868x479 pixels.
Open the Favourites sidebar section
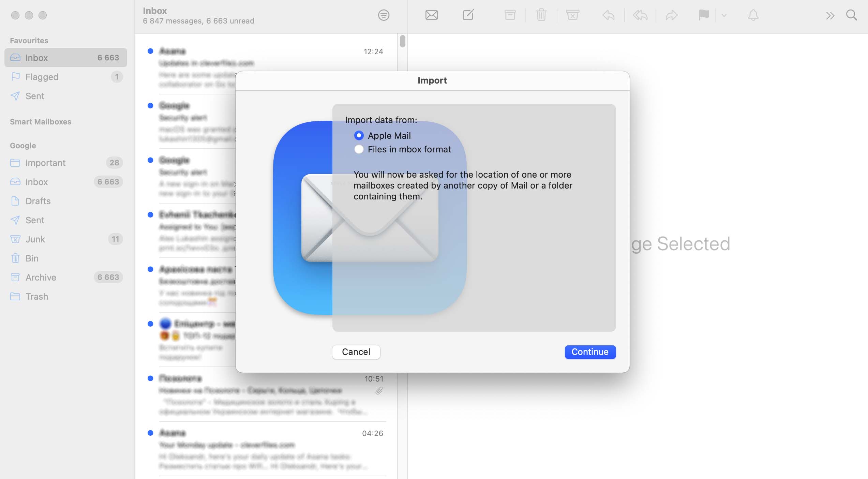(29, 40)
